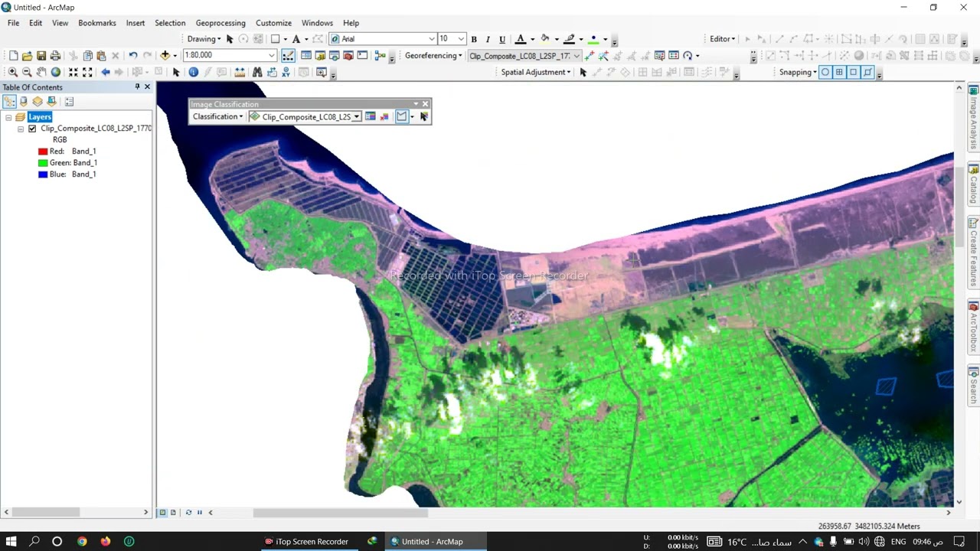This screenshot has height=551, width=980.
Task: Open the Bookmarks menu
Action: (x=97, y=23)
